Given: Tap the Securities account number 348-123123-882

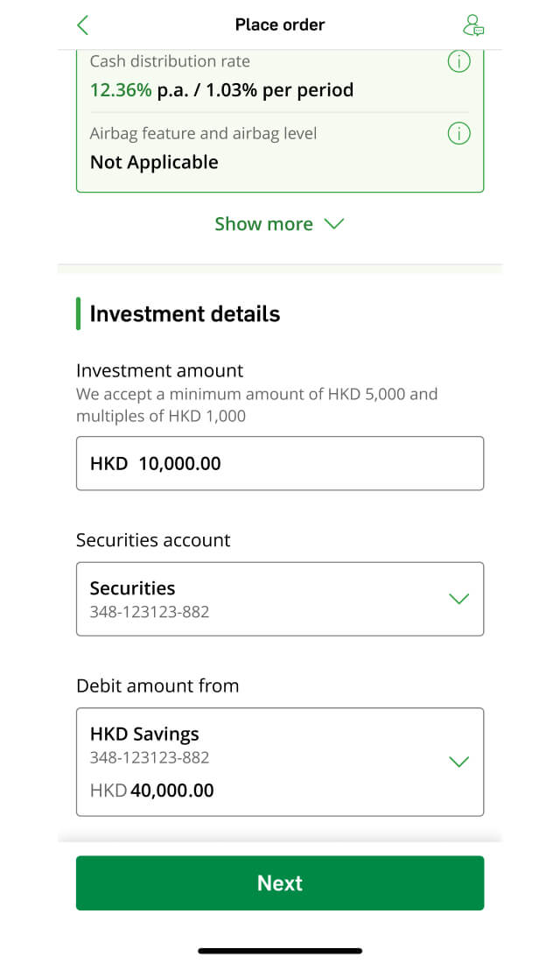Looking at the screenshot, I should (x=150, y=612).
